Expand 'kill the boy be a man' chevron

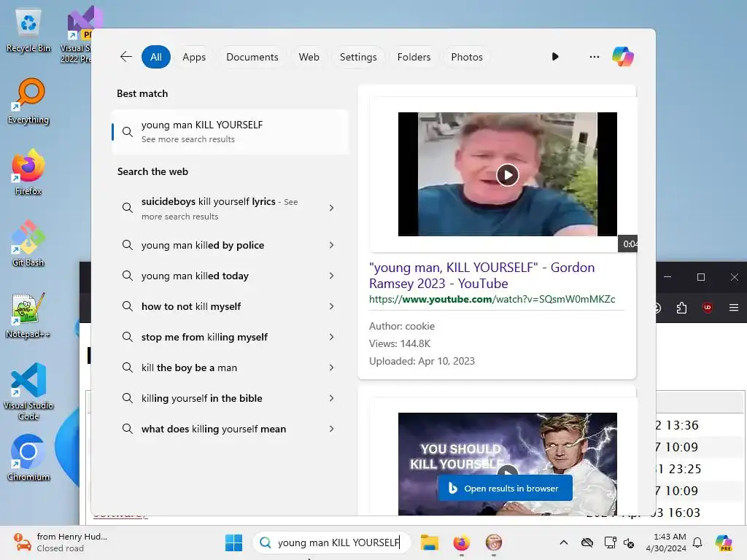331,367
